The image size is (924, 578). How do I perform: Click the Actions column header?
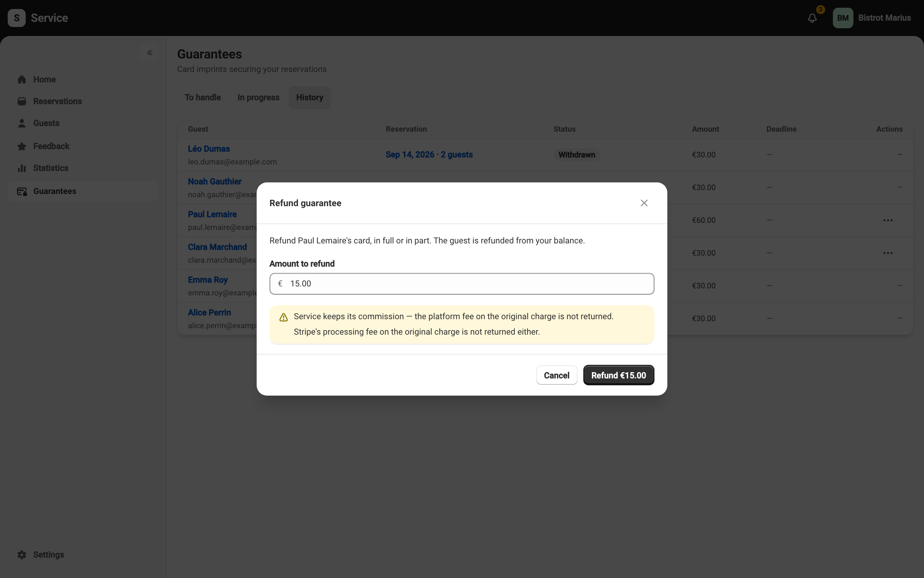[889, 129]
